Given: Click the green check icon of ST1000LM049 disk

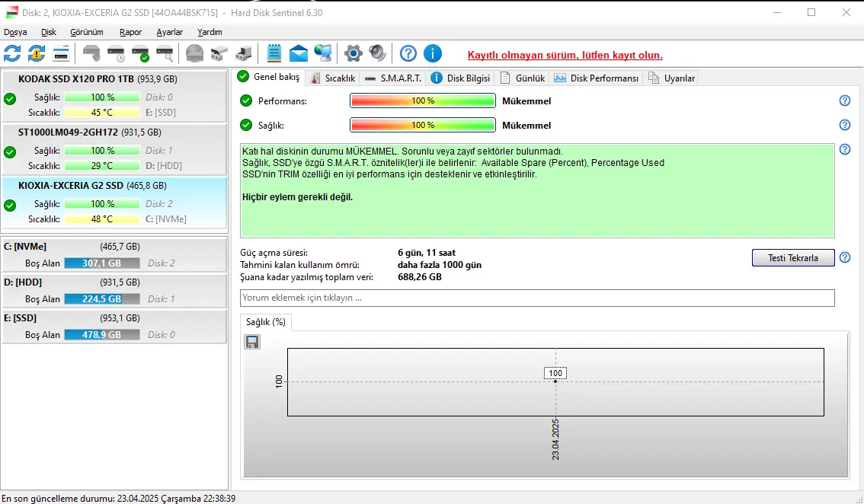Looking at the screenshot, I should (10, 152).
